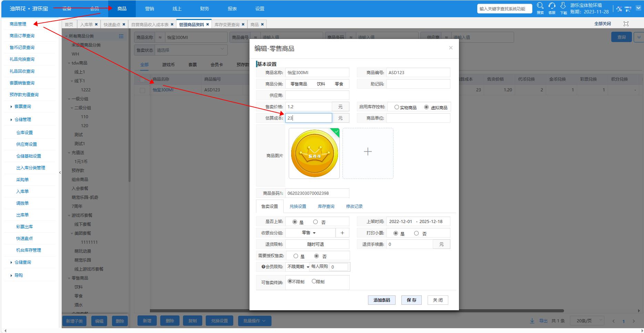Click the 添加条码 button
The width and height of the screenshot is (644, 333).
382,300
